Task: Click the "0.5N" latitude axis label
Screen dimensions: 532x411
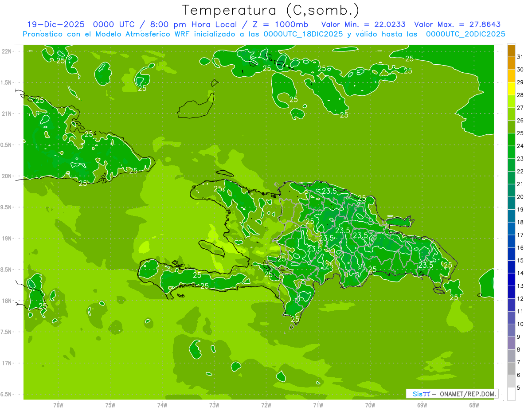Action: 7,145
